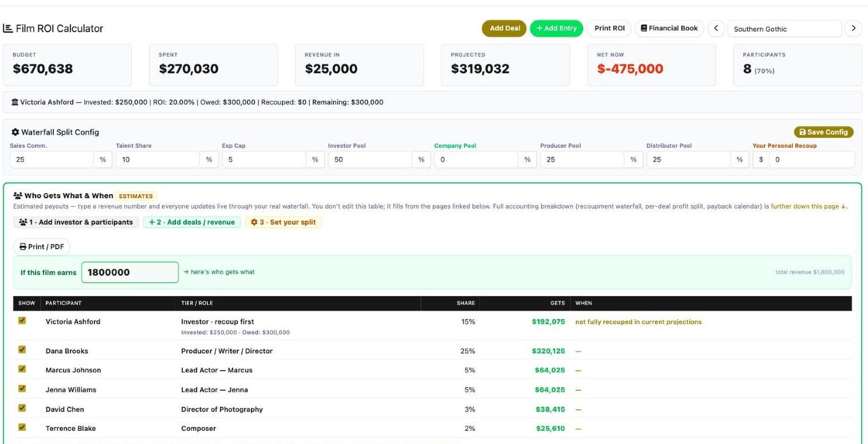Uncheck the Dana Brooks show checkbox
Viewport: 868px width, 444px height.
point(22,349)
